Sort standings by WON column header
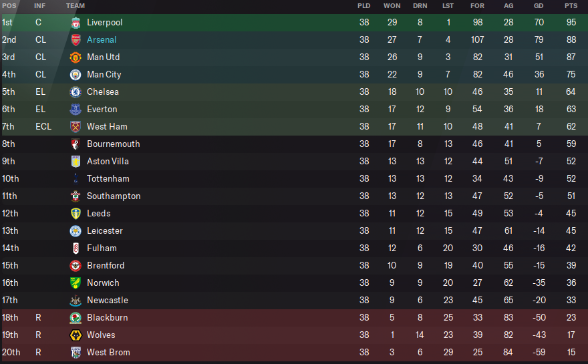This screenshot has height=364, width=588. pyautogui.click(x=392, y=6)
